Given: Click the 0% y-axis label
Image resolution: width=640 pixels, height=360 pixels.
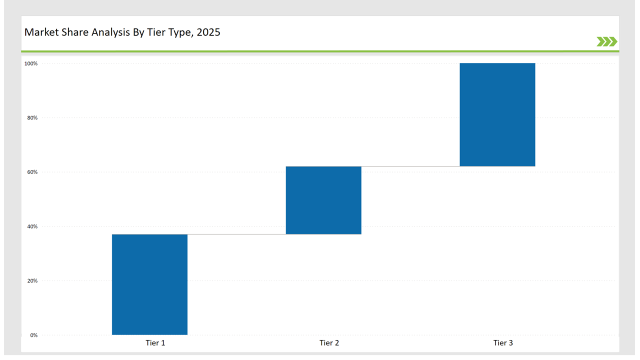Looking at the screenshot, I should [x=33, y=335].
